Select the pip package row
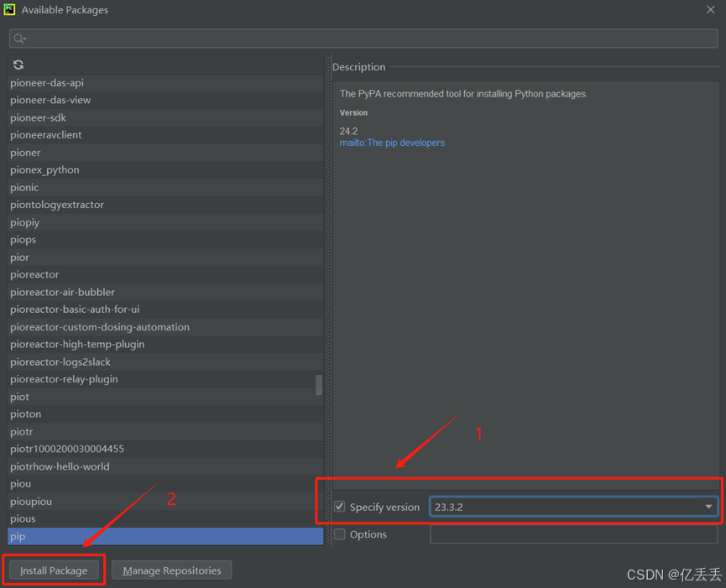Viewport: 726px width, 588px height. [165, 536]
